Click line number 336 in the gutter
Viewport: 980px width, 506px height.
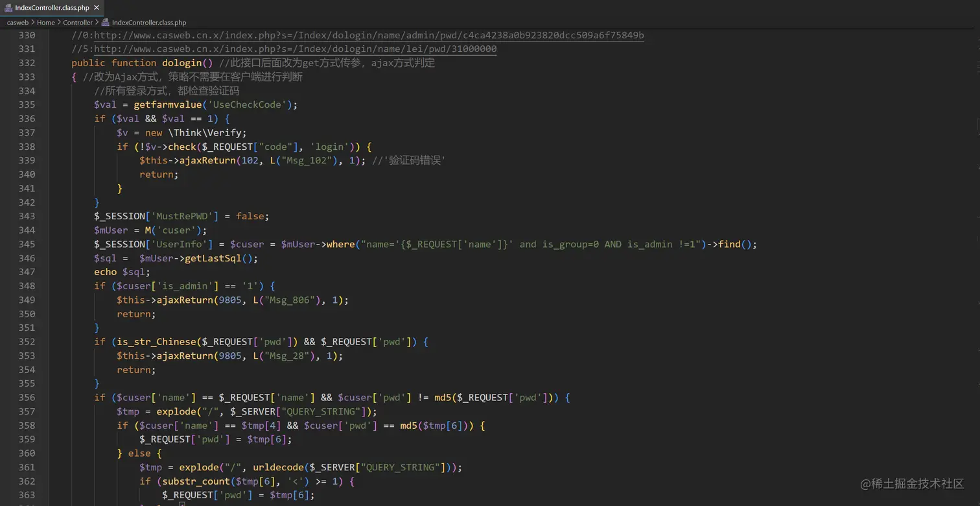[27, 119]
